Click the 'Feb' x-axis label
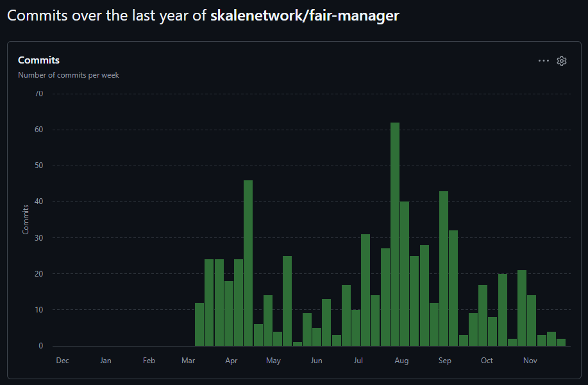 coord(149,361)
